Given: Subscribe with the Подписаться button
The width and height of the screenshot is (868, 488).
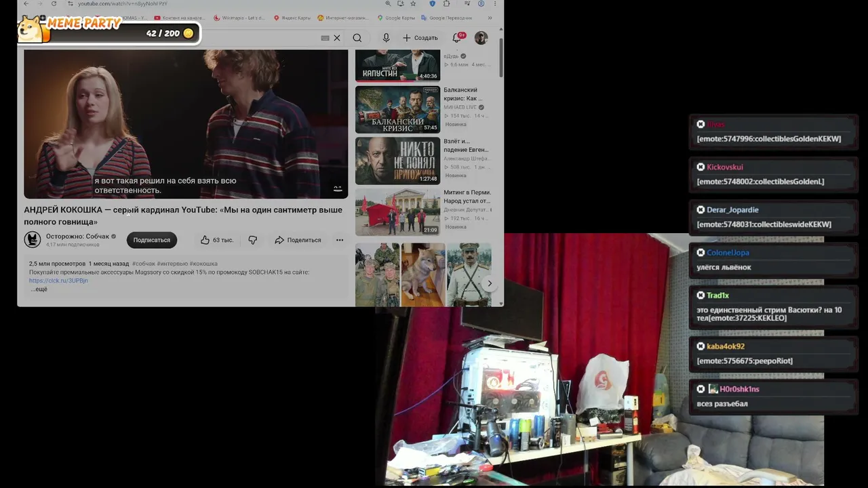Looking at the screenshot, I should (x=152, y=240).
